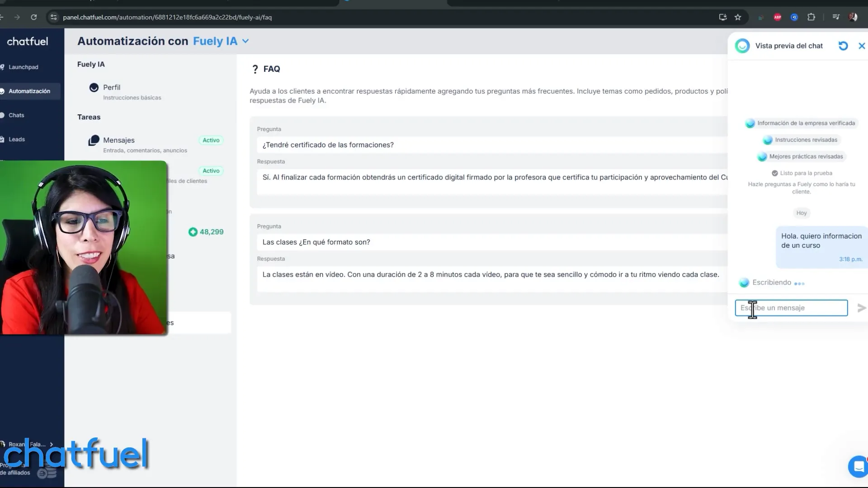Click the Mensajes chat bubble icon
The image size is (868, 488).
[x=94, y=141]
